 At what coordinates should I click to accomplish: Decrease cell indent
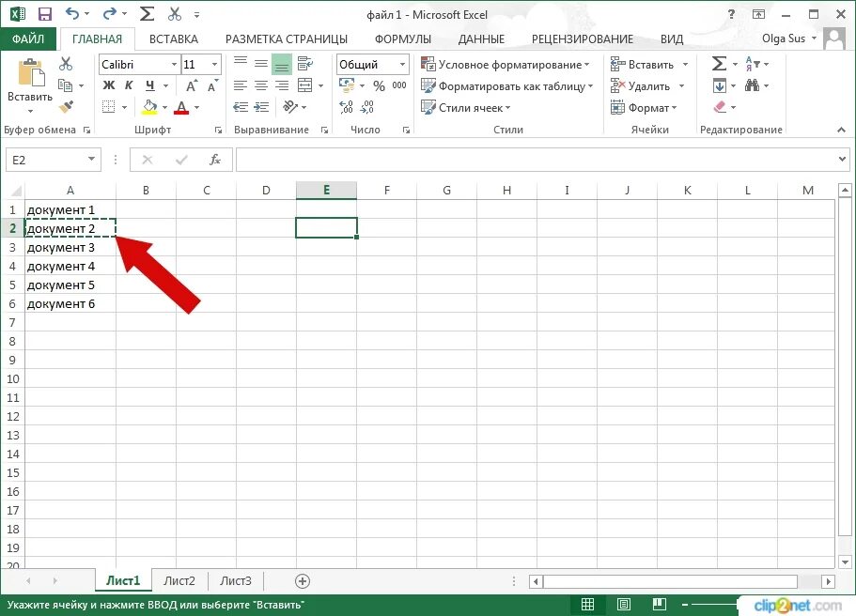click(241, 107)
